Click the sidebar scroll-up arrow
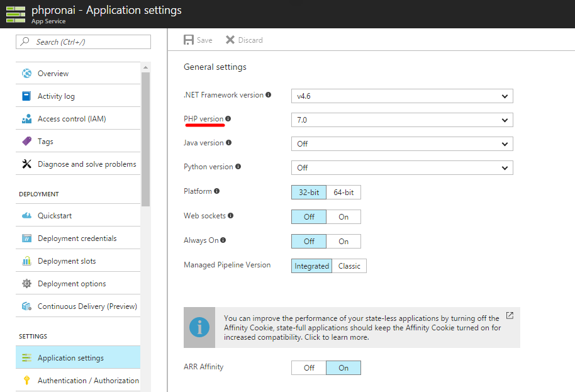This screenshot has height=392, width=575. [145, 67]
